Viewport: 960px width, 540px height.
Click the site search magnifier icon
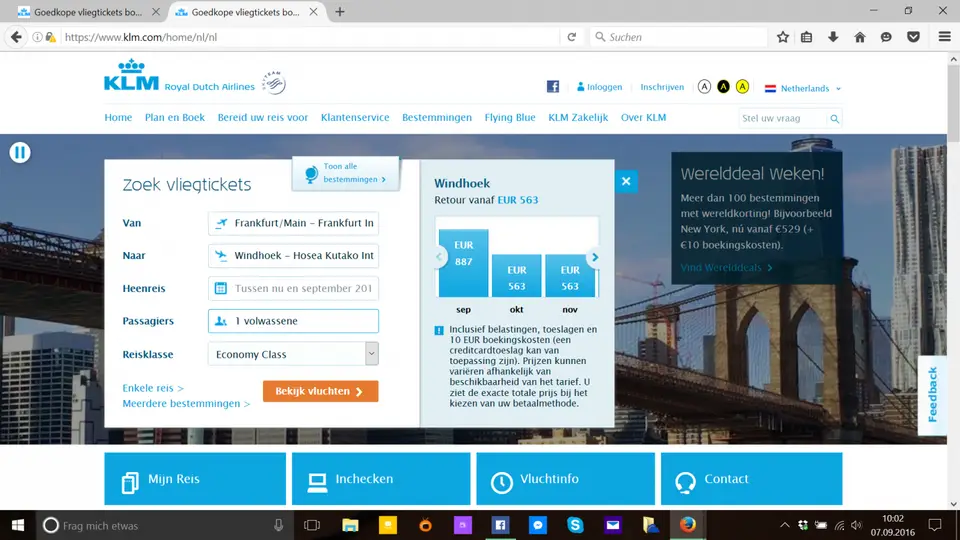(x=834, y=119)
